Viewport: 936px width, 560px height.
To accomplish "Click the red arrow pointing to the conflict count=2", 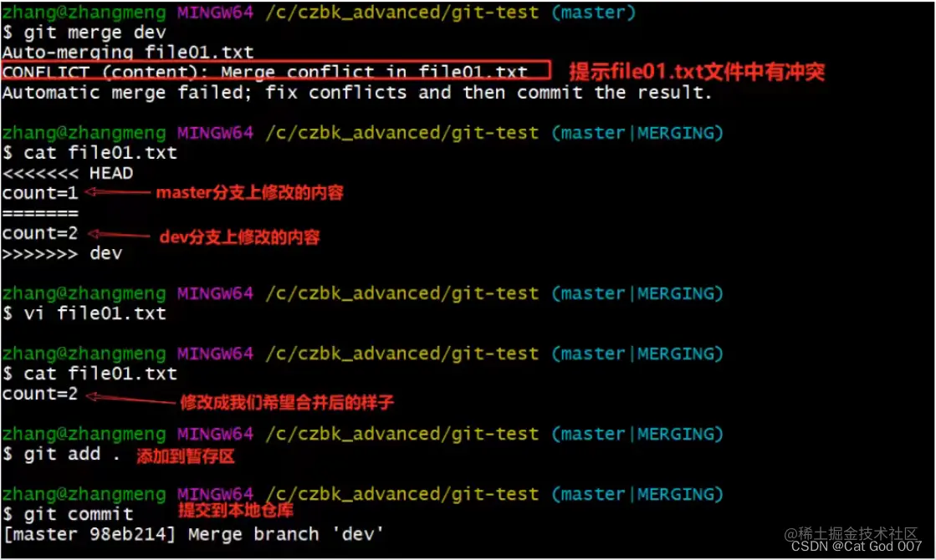I will pyautogui.click(x=118, y=234).
